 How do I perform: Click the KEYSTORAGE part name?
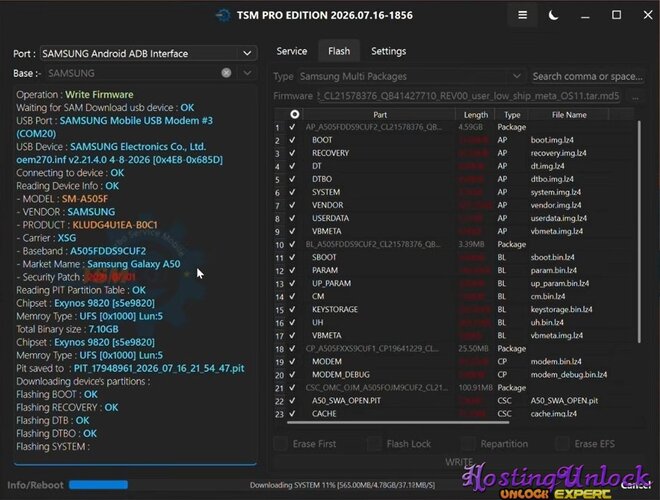pyautogui.click(x=335, y=309)
